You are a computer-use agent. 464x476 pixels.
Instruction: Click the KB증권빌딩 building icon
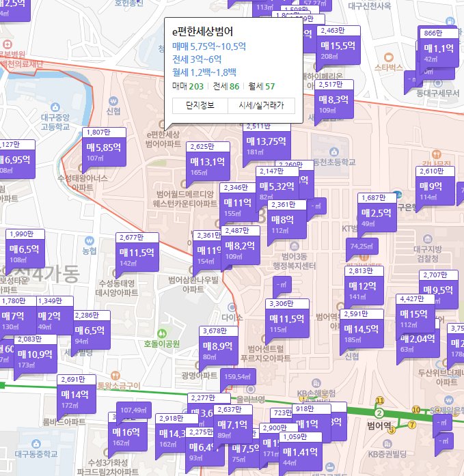coord(387,444)
